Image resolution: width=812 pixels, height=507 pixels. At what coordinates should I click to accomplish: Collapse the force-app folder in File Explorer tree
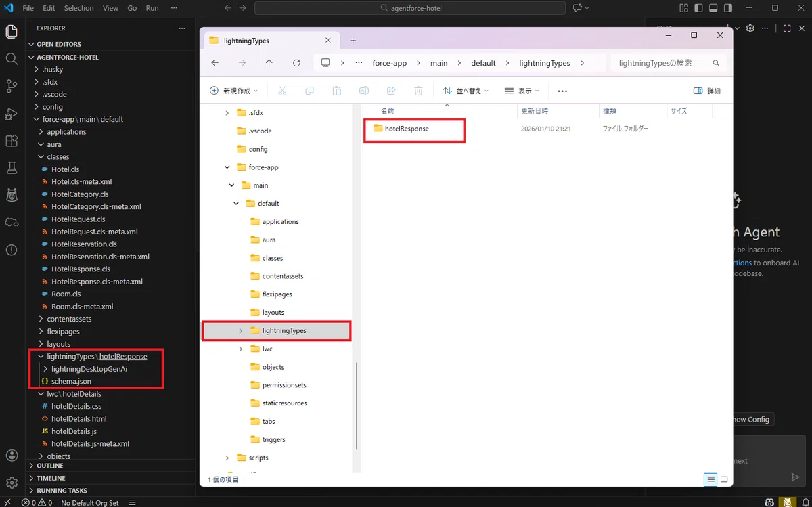click(227, 167)
